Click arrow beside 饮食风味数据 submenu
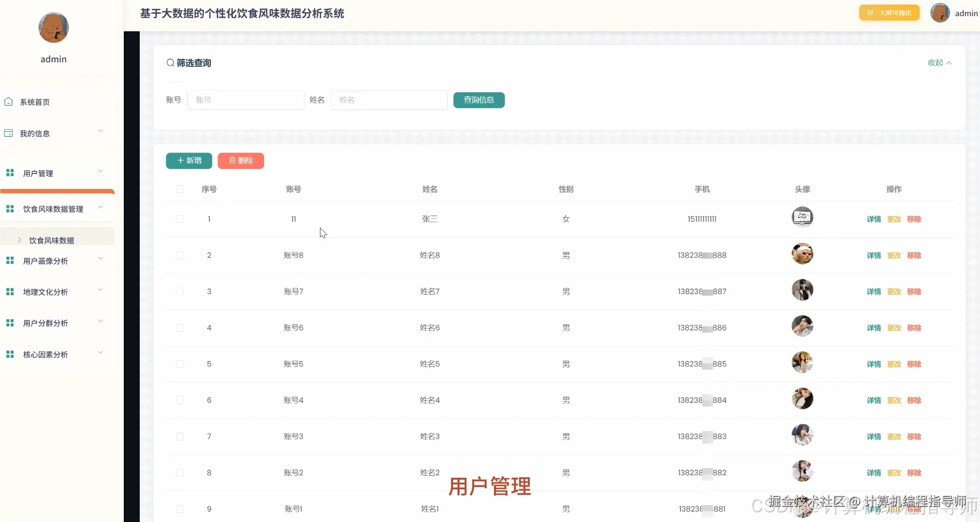Screen dimensions: 980x522 [x=20, y=240]
